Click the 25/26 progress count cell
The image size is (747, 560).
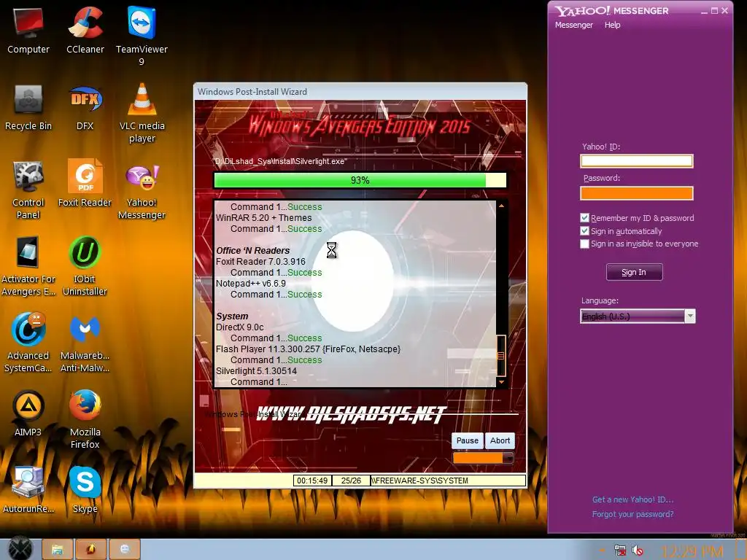pyautogui.click(x=351, y=481)
